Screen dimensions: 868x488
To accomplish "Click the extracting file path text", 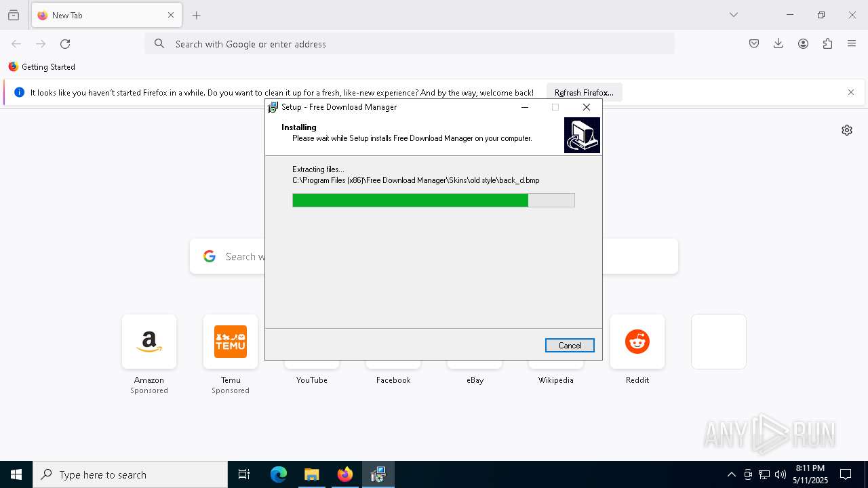I will 416,180.
